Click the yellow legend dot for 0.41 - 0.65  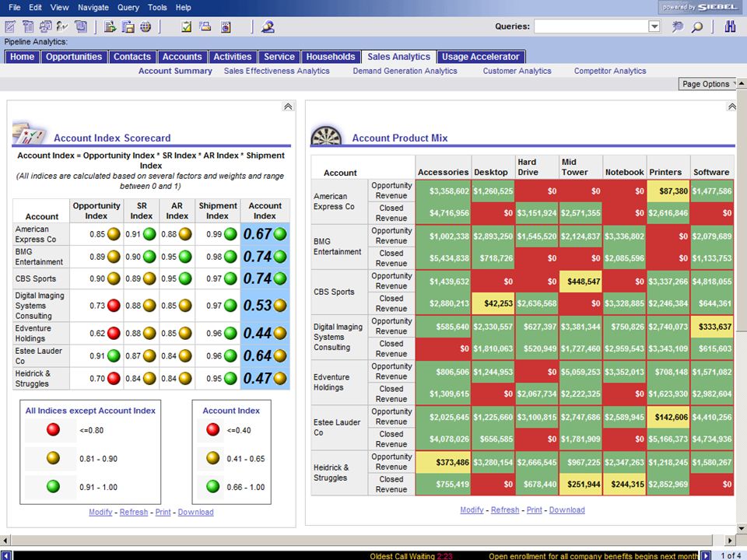213,458
